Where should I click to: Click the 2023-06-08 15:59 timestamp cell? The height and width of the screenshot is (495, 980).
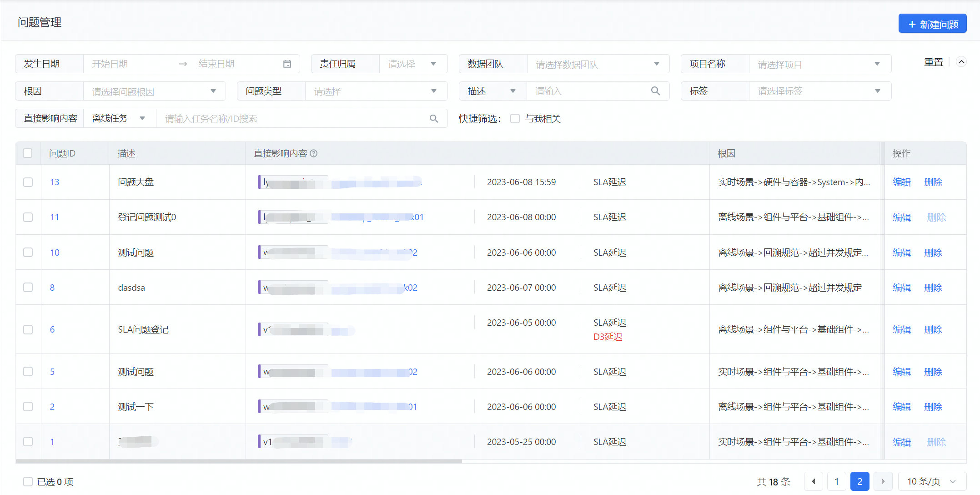pos(522,182)
